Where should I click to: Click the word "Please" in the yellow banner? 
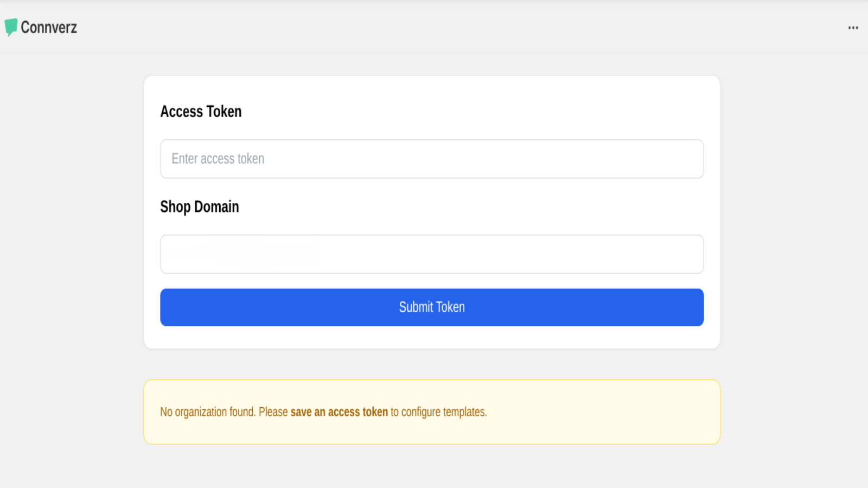pos(273,412)
